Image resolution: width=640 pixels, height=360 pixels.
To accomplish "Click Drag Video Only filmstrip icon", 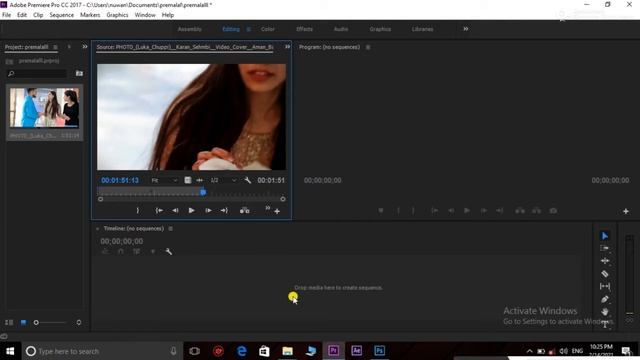I will coord(187,180).
